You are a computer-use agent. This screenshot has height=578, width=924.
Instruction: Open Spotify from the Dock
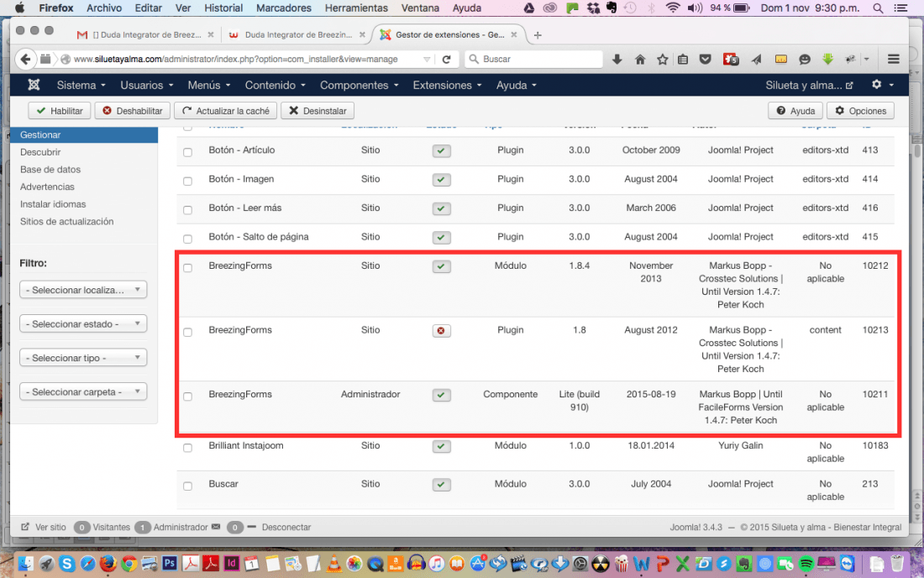click(806, 564)
